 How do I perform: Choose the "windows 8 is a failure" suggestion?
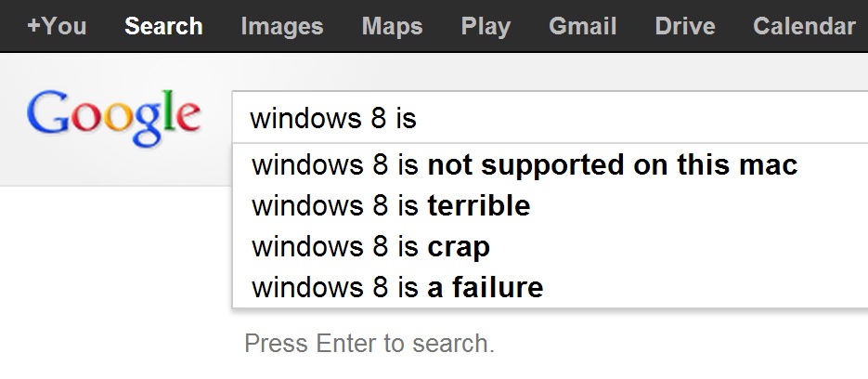pyautogui.click(x=397, y=287)
